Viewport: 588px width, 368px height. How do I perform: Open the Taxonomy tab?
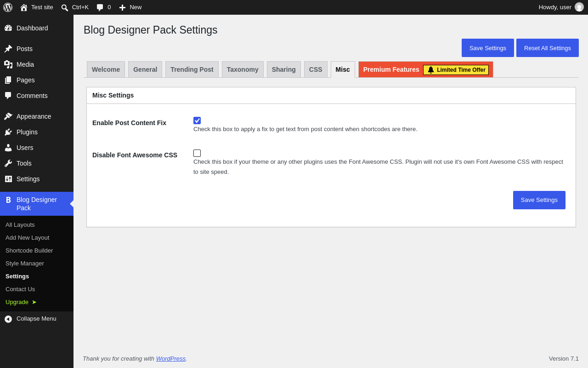click(243, 69)
